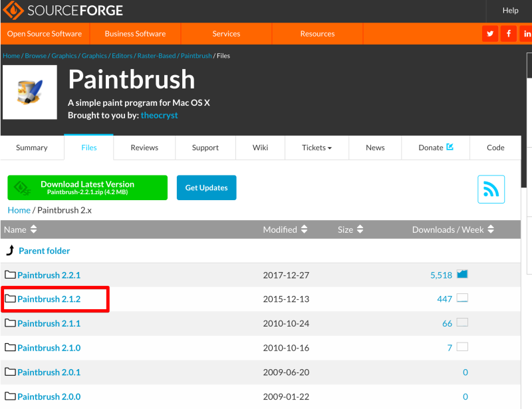Click the Download Latest Version button
Viewport: 532px width, 409px height.
coord(88,188)
